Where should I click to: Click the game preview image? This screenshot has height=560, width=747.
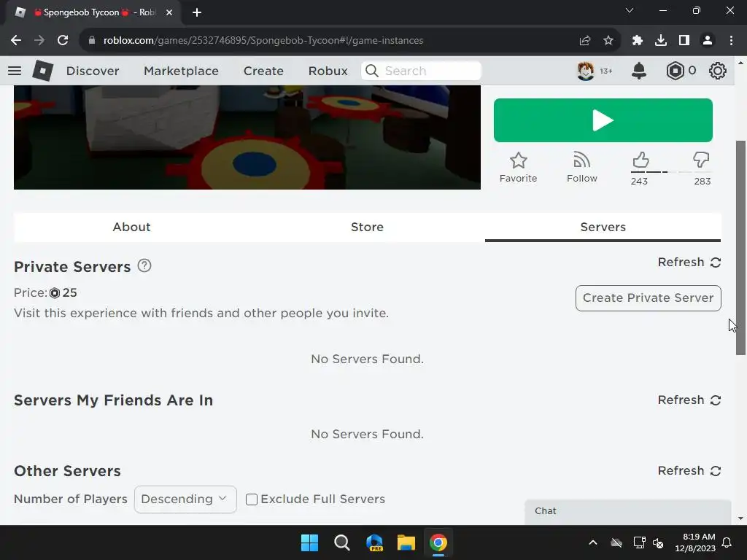(x=247, y=137)
